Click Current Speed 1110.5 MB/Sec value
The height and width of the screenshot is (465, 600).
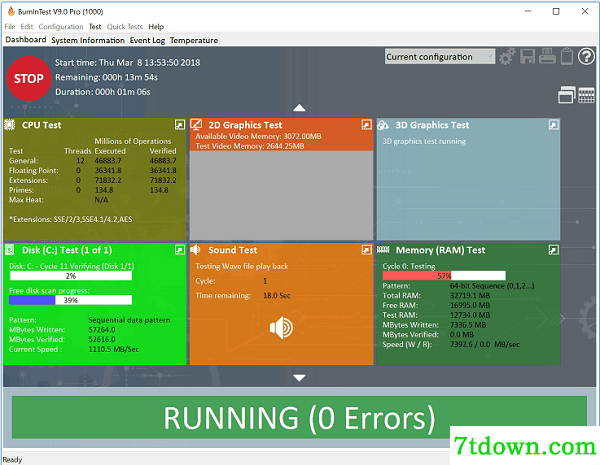(114, 349)
